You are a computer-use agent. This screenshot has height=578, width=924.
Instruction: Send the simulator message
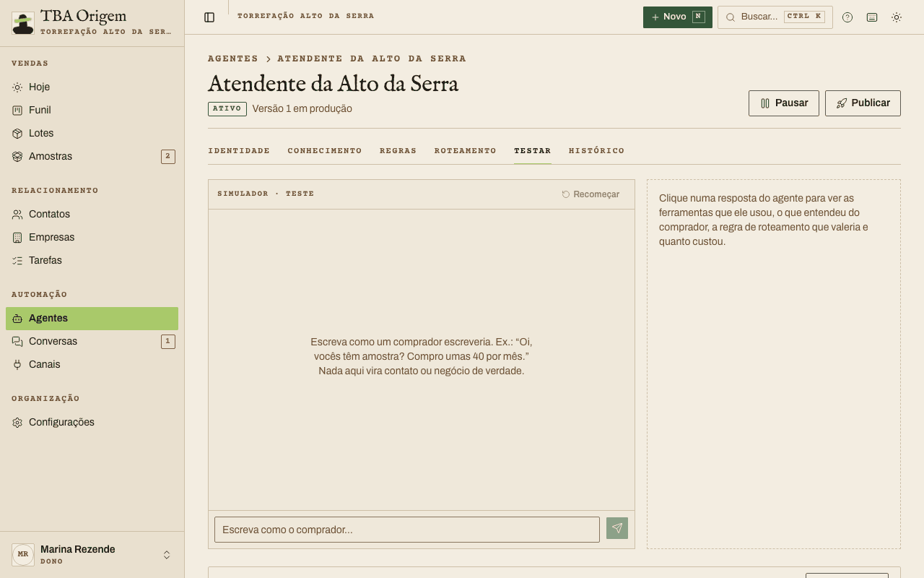pyautogui.click(x=617, y=528)
